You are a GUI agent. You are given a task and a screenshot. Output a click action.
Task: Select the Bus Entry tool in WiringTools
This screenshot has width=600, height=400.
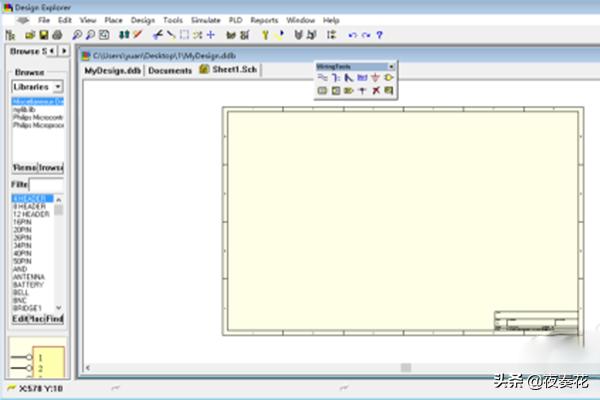(x=349, y=78)
